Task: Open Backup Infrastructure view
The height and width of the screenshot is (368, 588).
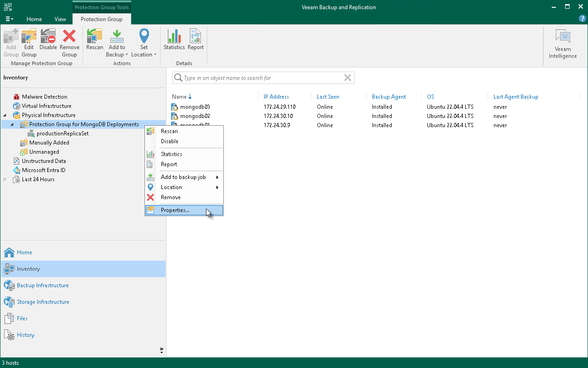Action: coord(43,285)
